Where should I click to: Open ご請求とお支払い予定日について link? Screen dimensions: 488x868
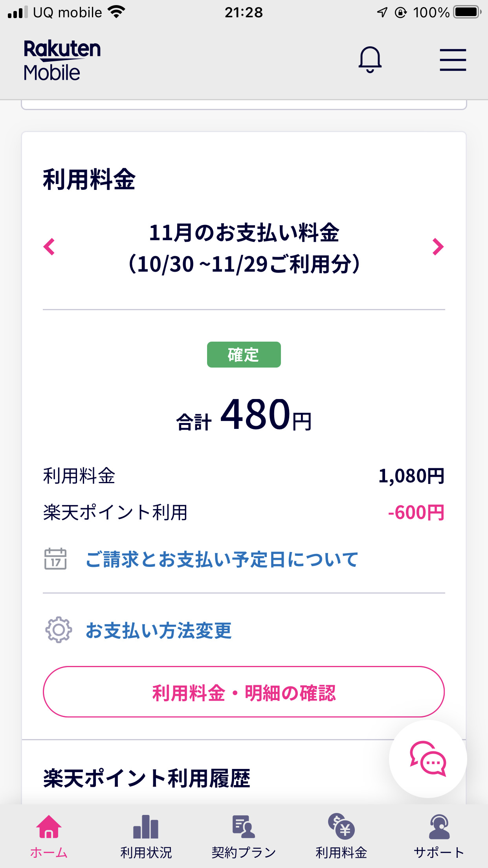(x=222, y=559)
